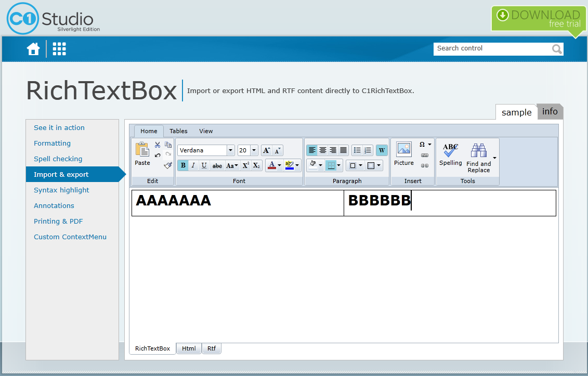588x376 pixels.
Task: Click the search magnifier icon
Action: tap(557, 49)
